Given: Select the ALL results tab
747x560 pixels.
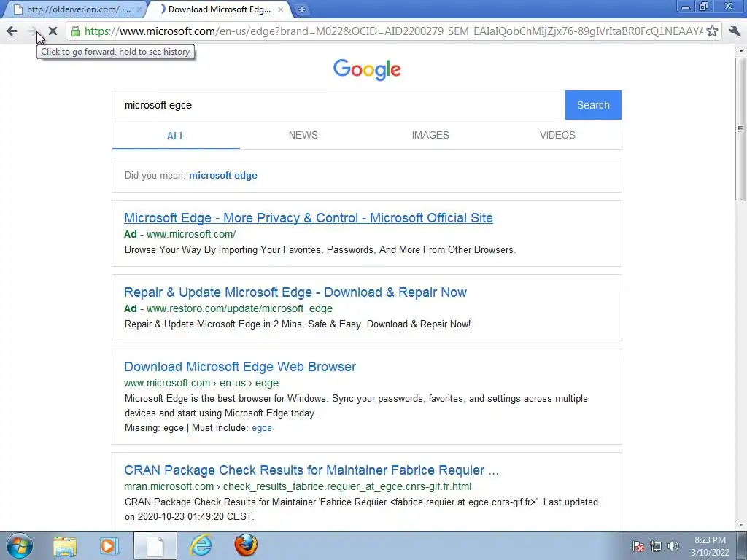Looking at the screenshot, I should 176,136.
